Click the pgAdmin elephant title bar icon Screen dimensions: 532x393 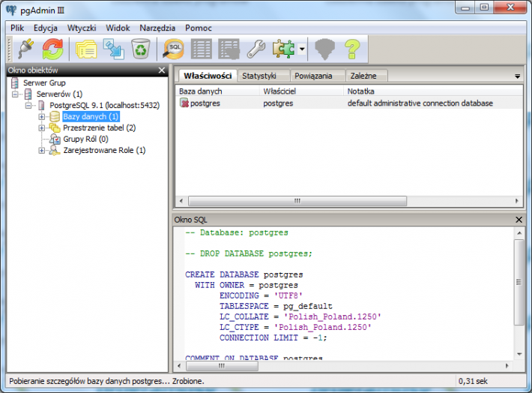(11, 10)
